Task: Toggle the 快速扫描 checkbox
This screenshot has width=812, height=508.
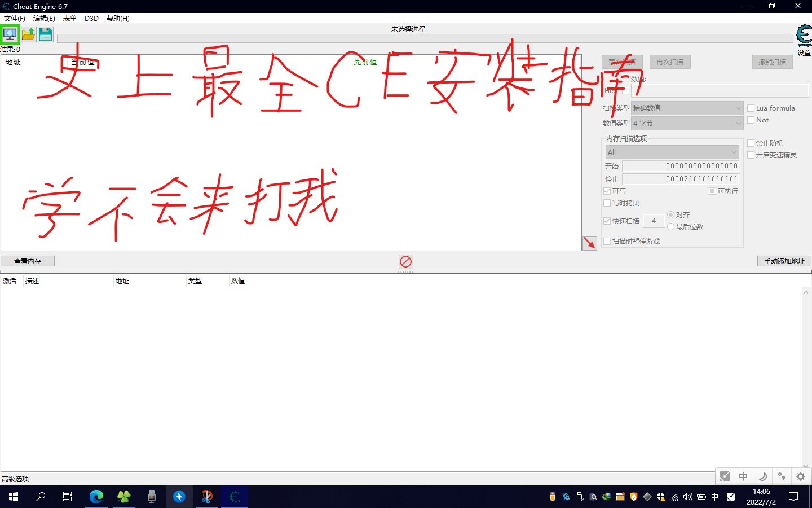Action: [x=607, y=221]
